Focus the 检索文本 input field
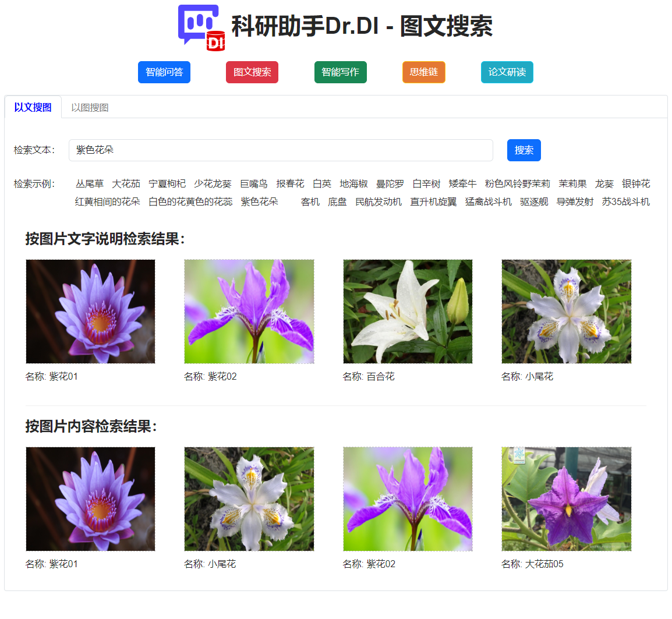672x619 pixels. tap(281, 150)
